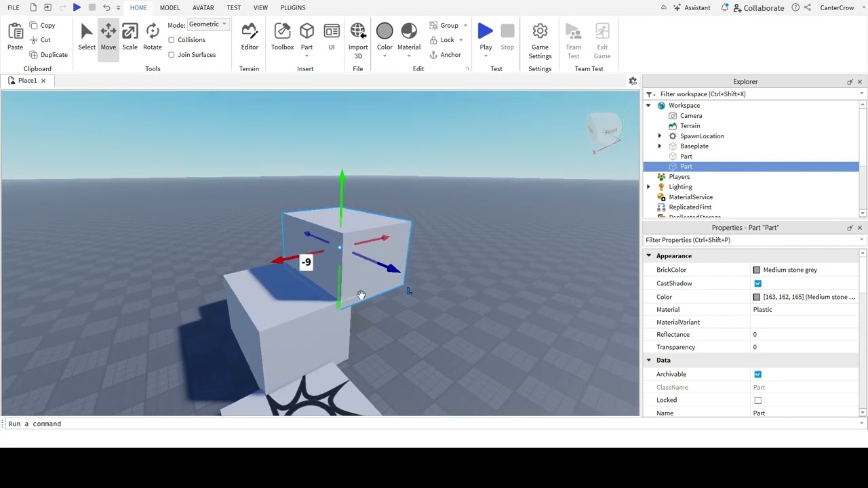Collapse the Appearance properties section

(649, 256)
